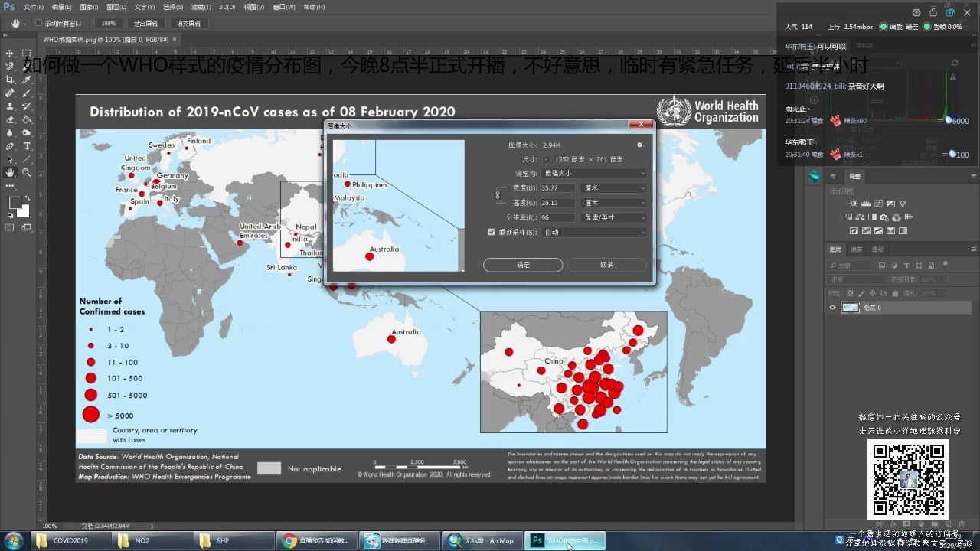980x551 pixels.
Task: Add a Channel Mixer adjustment
Action: [897, 217]
